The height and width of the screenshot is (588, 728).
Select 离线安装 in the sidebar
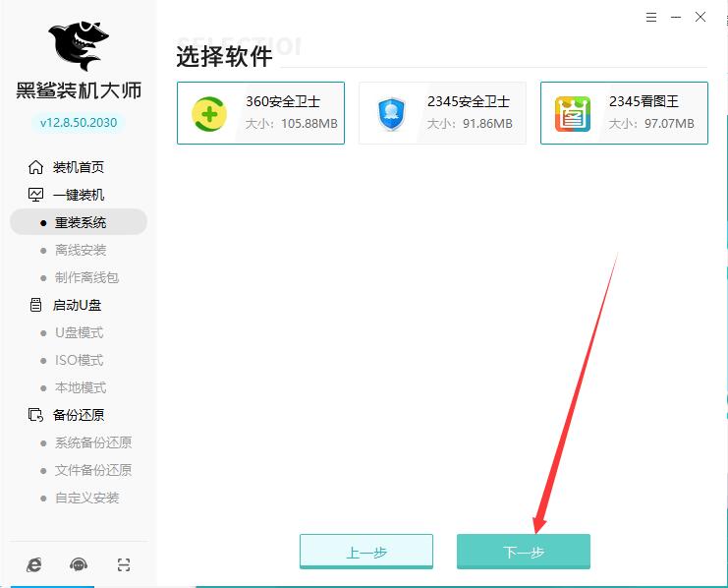[81, 250]
